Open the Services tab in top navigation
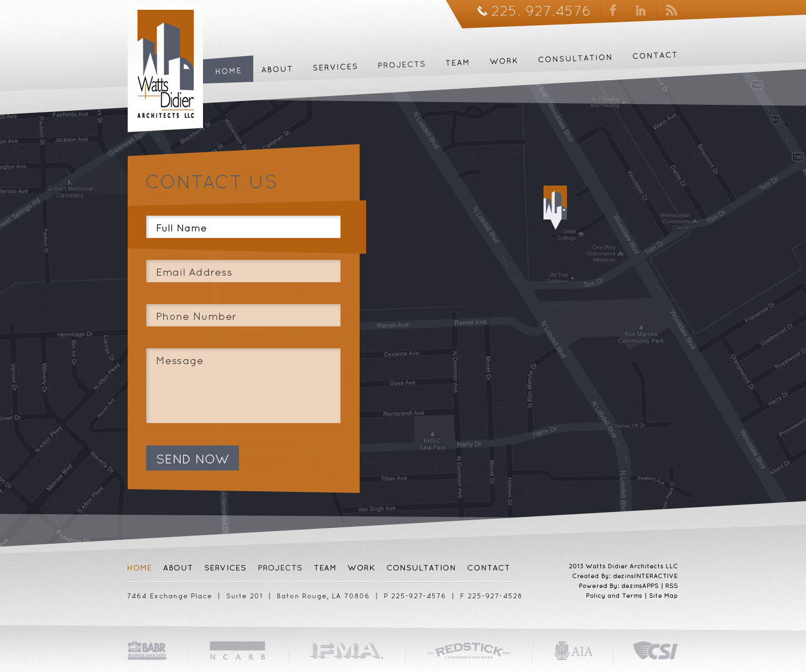This screenshot has width=806, height=672. [335, 67]
